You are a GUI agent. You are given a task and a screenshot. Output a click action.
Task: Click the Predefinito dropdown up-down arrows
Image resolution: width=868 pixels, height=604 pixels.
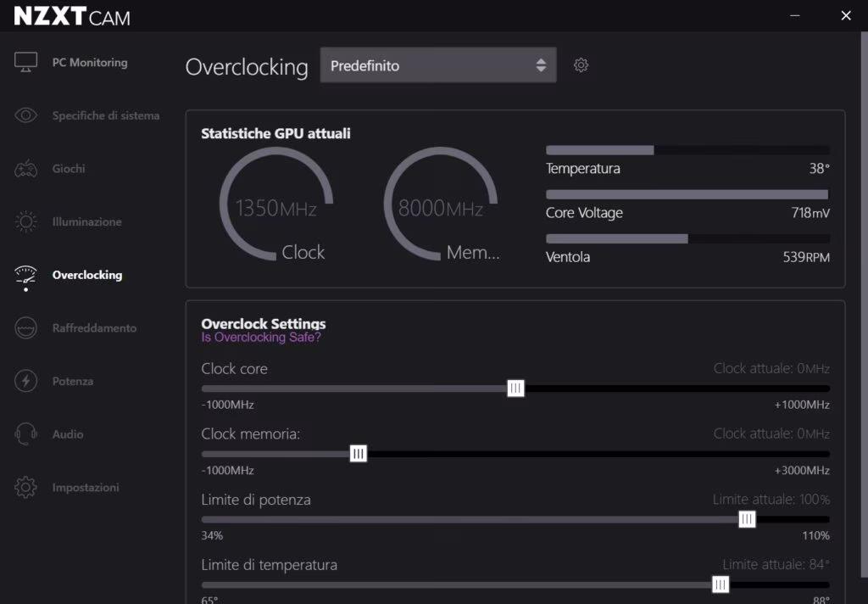[x=541, y=64]
